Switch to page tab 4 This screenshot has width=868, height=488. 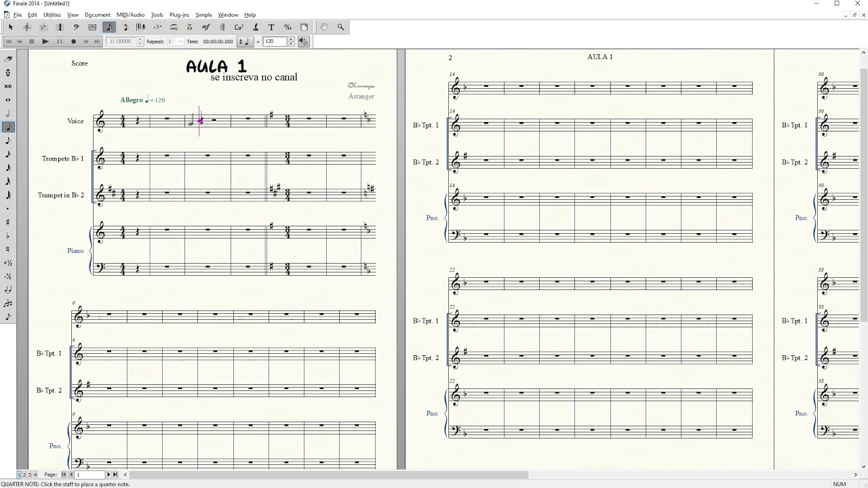pyautogui.click(x=35, y=474)
